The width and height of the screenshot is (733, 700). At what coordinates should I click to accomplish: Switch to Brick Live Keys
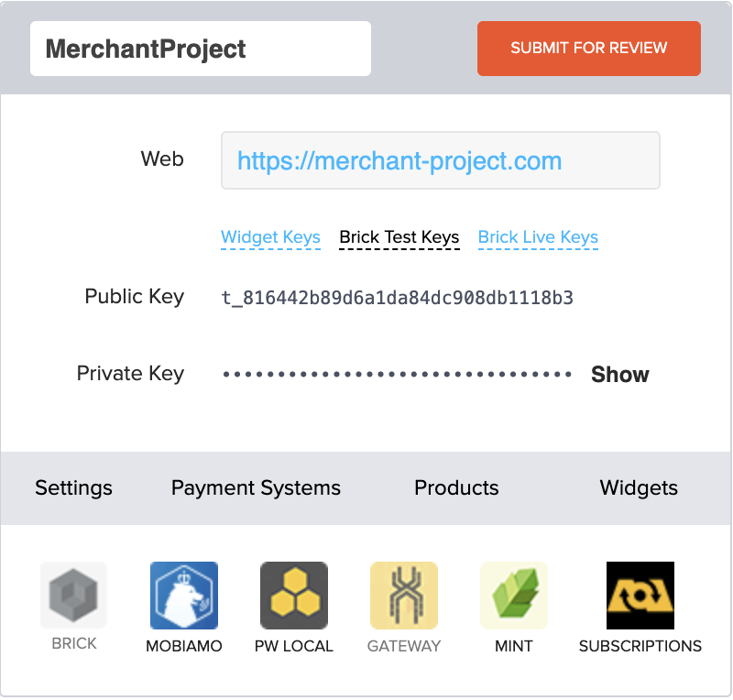pos(538,237)
